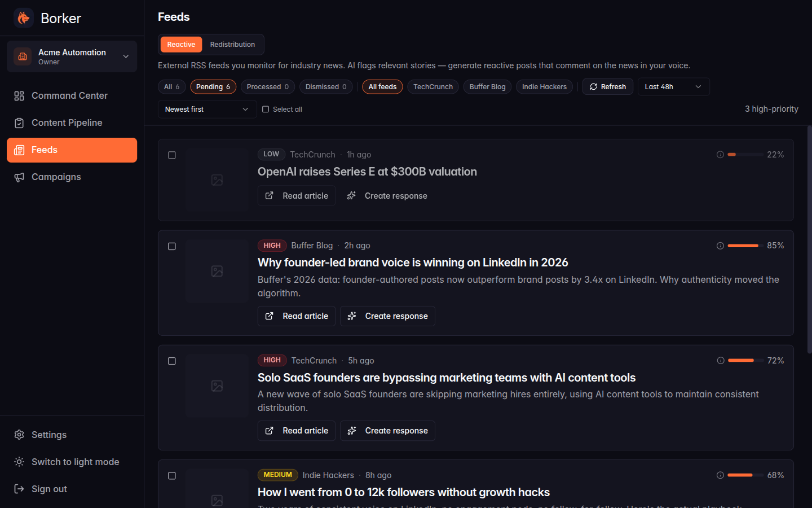Read article for Solo SaaS founders story

point(297,431)
